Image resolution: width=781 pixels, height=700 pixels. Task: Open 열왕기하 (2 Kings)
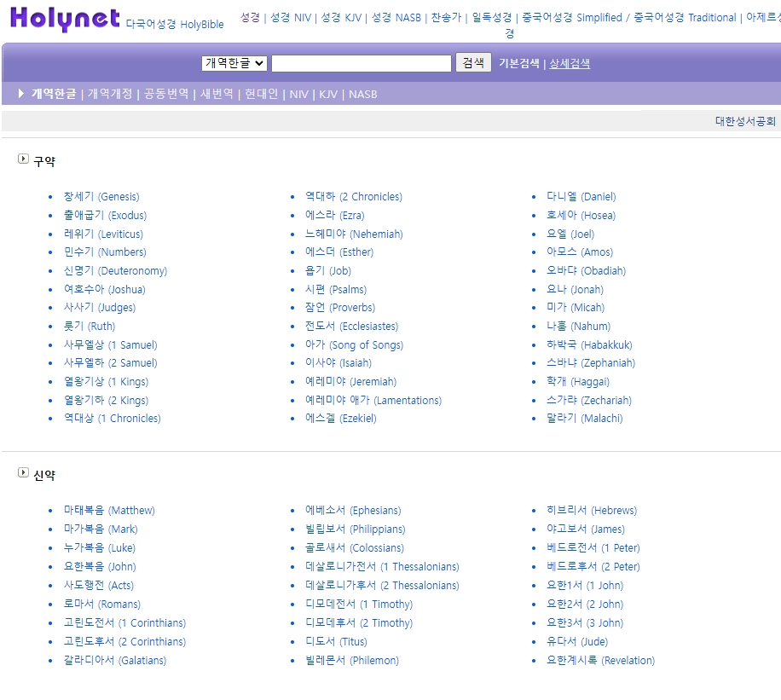pos(106,401)
